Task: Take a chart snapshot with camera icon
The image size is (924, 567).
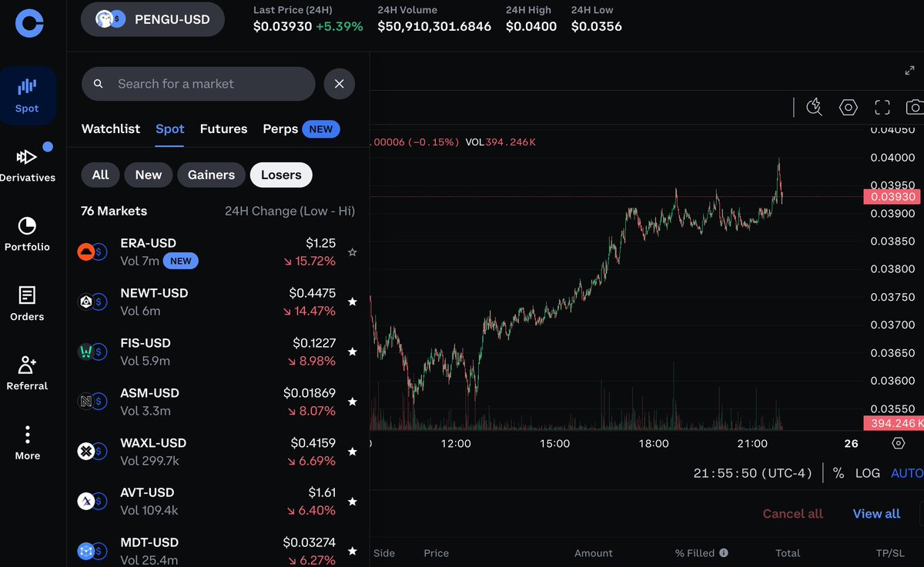Action: [x=915, y=107]
